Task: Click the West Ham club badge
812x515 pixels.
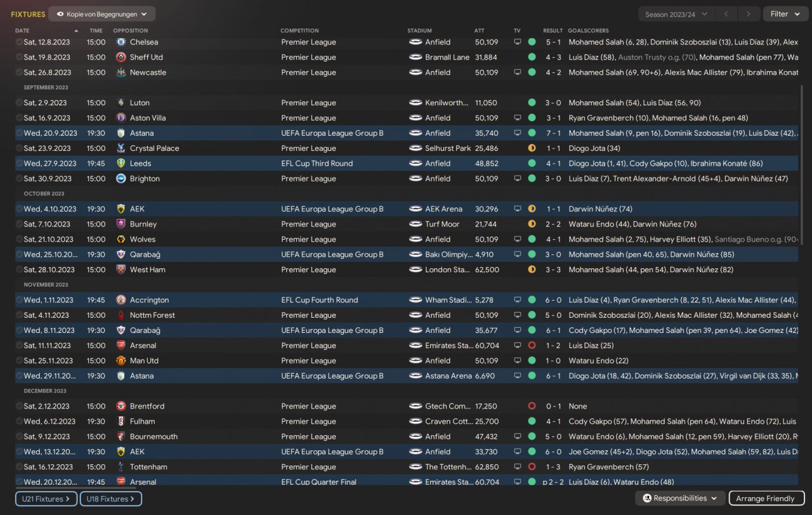Action: 121,270
